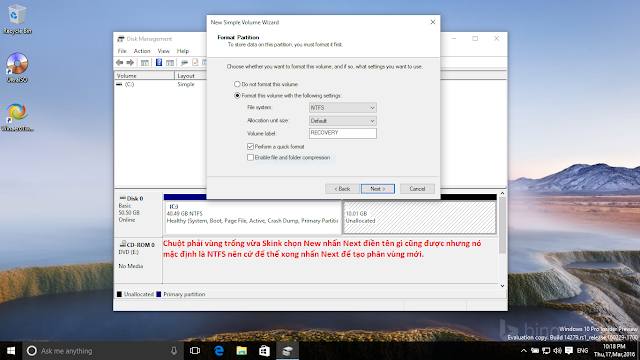
Task: Select 'Do not format this volume' radio button
Action: click(237, 84)
